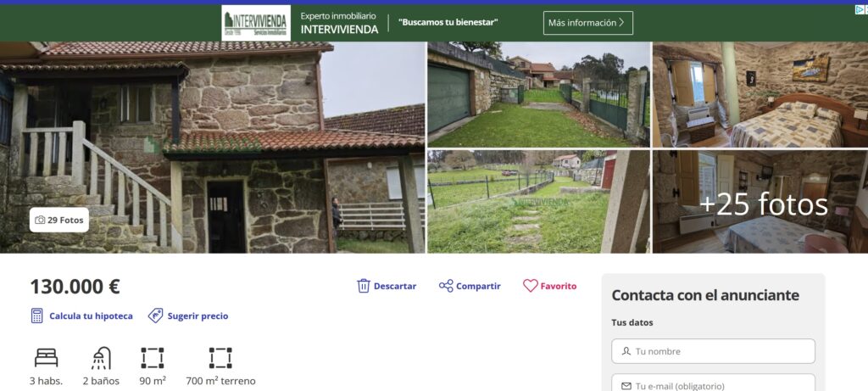The image size is (868, 391).
Task: Click the mortgage calculator icon
Action: [37, 316]
